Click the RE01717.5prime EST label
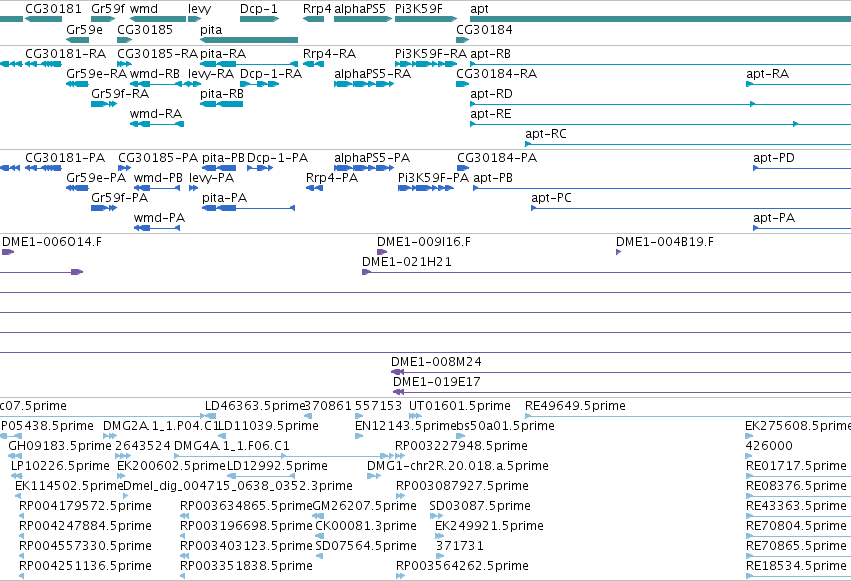This screenshot has height=581, width=851. (x=796, y=466)
